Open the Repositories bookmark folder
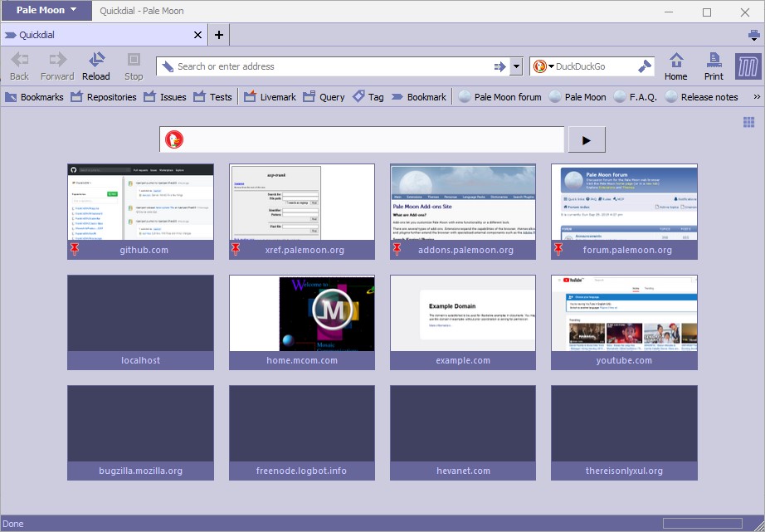The width and height of the screenshot is (765, 532). point(104,96)
